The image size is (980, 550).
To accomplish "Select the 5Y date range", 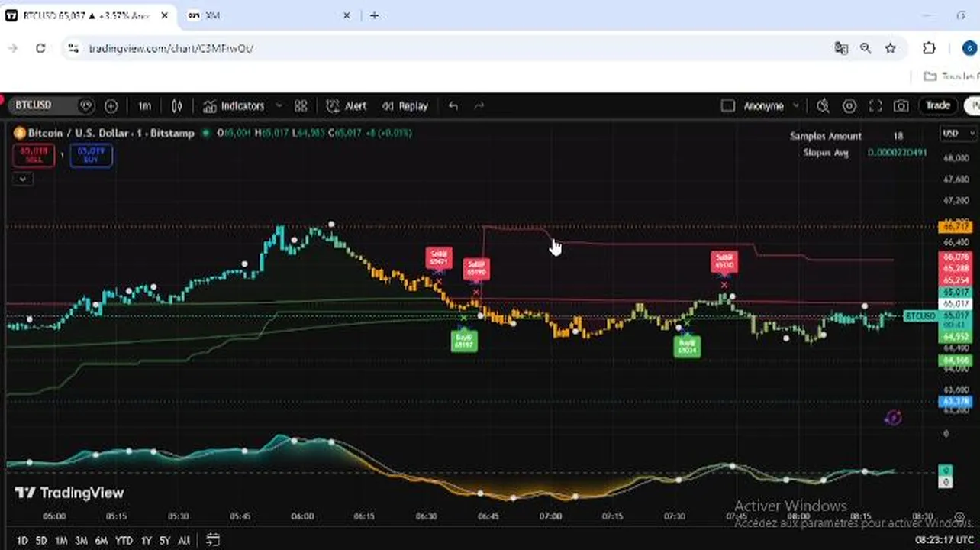I will (x=165, y=540).
